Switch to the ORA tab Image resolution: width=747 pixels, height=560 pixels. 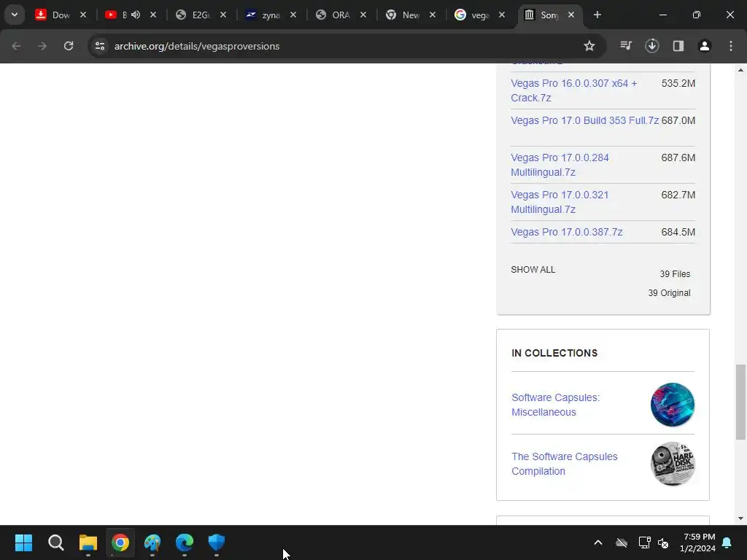[x=340, y=15]
